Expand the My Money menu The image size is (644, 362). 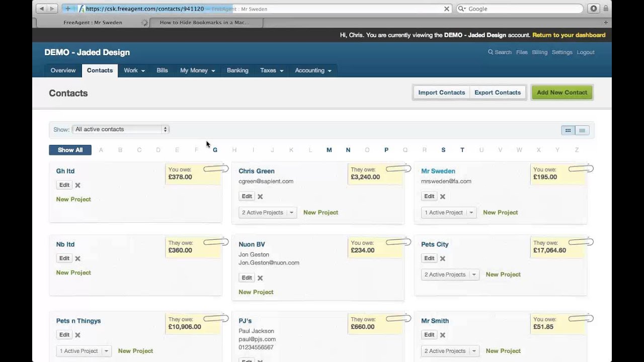[198, 70]
